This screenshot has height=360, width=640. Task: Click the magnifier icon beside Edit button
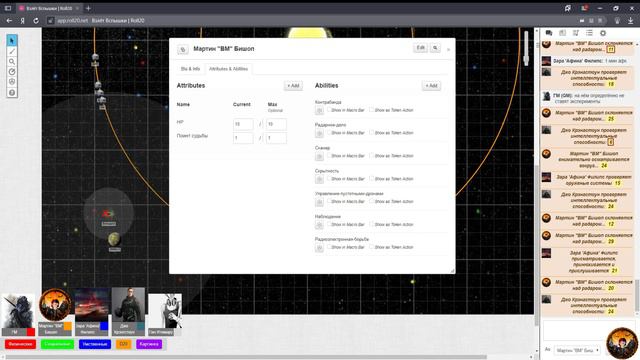[x=436, y=48]
